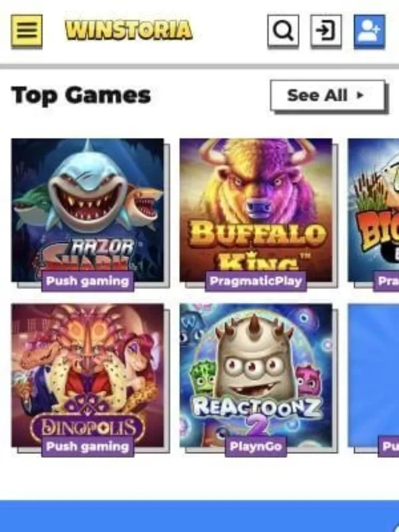This screenshot has width=399, height=532.
Task: Open the Dinopolis game thumbnail
Action: click(x=88, y=375)
